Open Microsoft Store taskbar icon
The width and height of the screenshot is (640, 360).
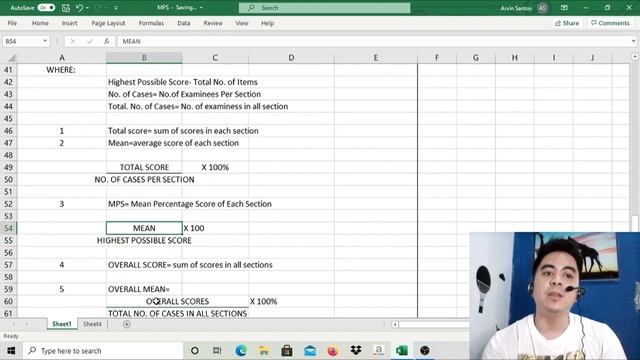click(x=287, y=351)
